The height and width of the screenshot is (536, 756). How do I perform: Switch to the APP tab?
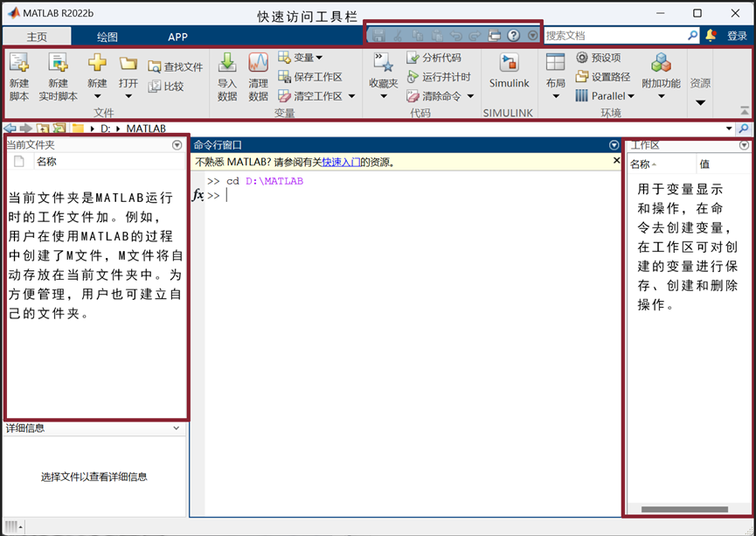pyautogui.click(x=178, y=37)
